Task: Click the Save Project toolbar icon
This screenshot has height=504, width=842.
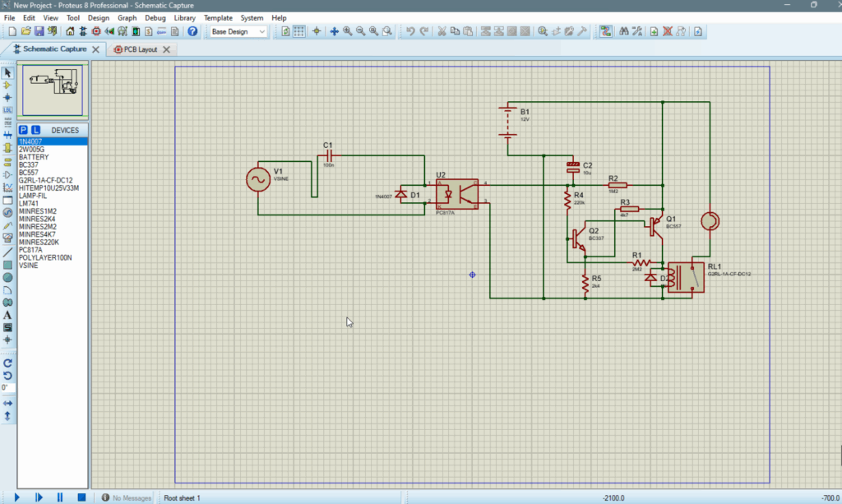Action: (39, 31)
